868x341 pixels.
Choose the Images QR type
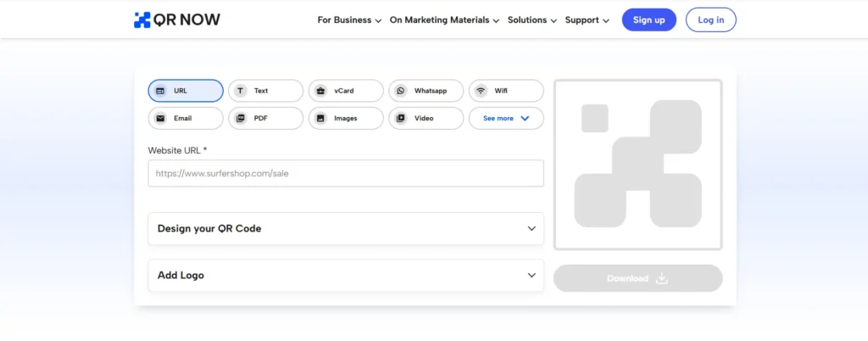344,119
